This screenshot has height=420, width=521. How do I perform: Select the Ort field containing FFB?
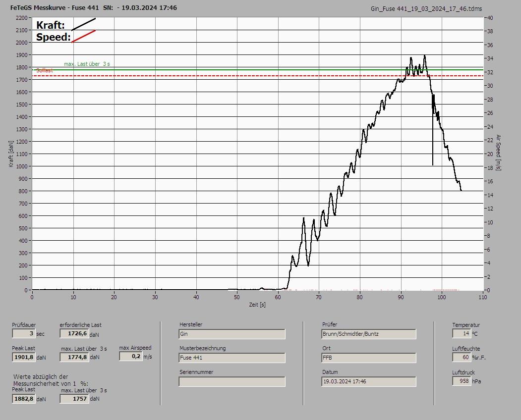click(369, 358)
